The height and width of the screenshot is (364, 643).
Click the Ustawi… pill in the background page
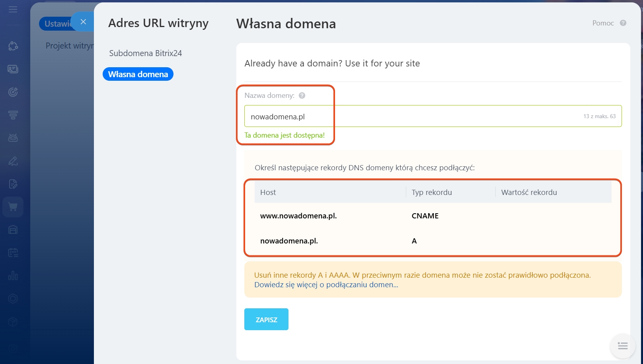click(x=58, y=24)
